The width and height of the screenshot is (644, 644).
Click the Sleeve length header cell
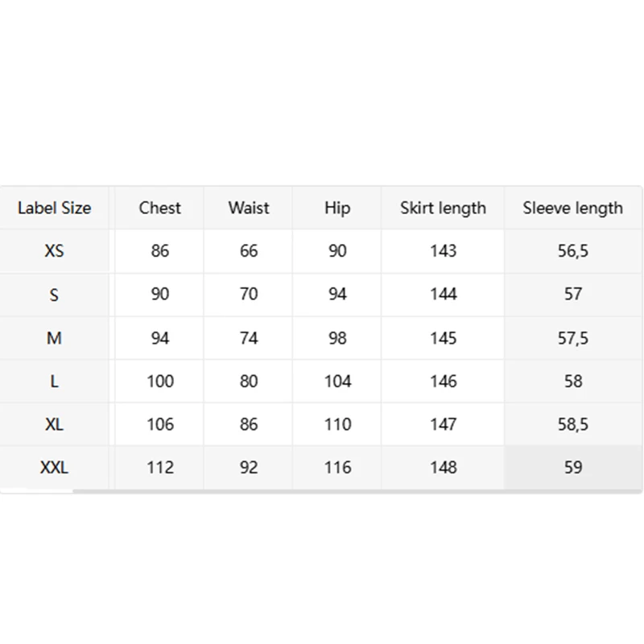(572, 208)
